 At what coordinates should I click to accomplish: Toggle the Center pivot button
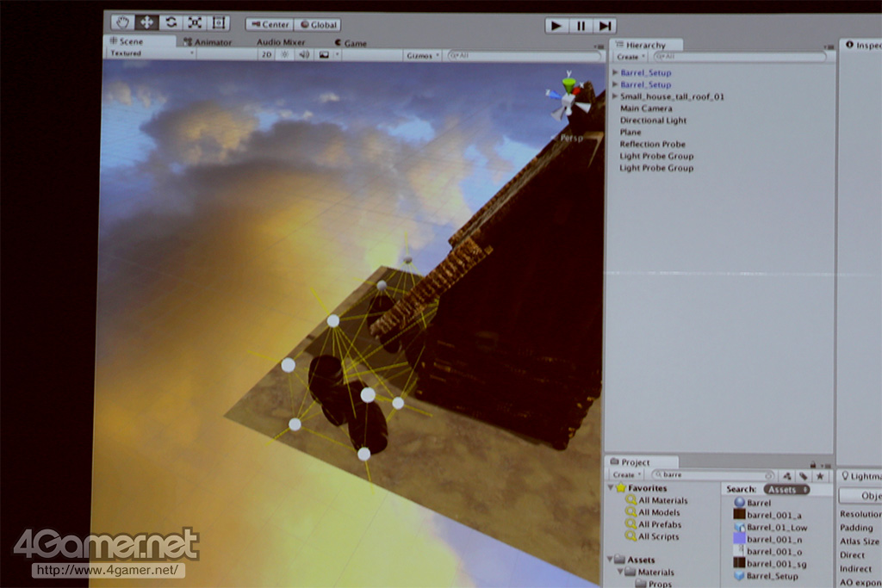(270, 25)
